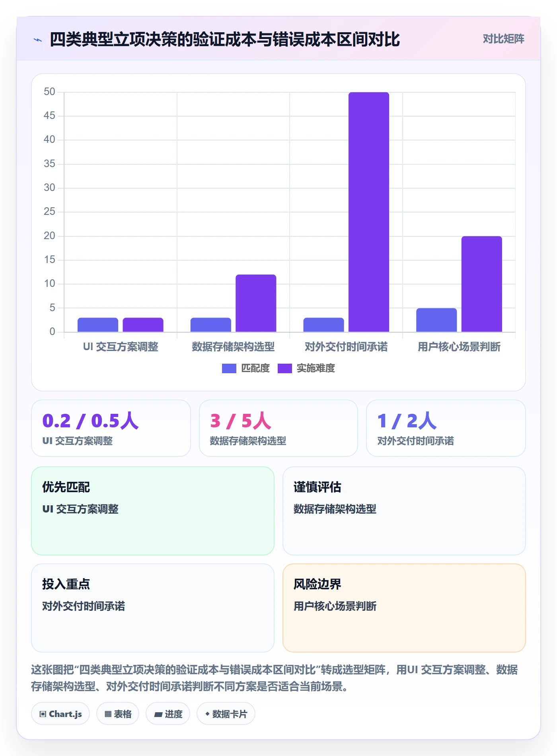Screen dimensions: 557x756
Task: Click the 表格 tag chip
Action: point(118,714)
